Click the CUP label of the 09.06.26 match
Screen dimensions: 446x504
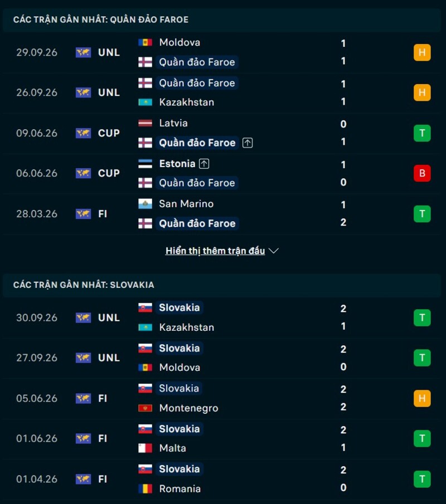coord(109,133)
